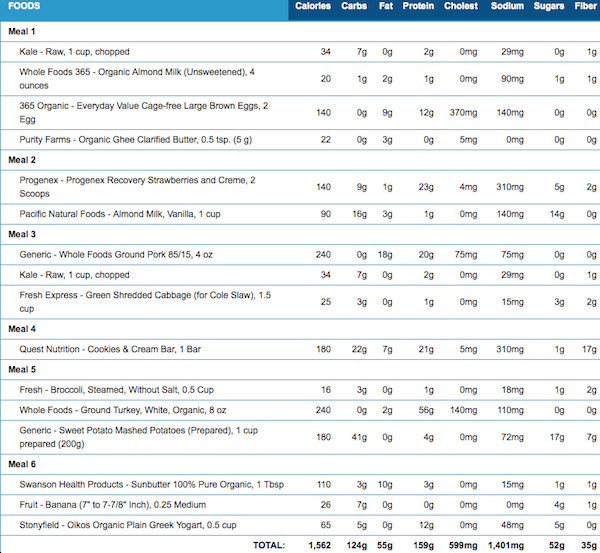The height and width of the screenshot is (553, 600).
Task: Select the Meal 1 heading row
Action: coord(300,31)
